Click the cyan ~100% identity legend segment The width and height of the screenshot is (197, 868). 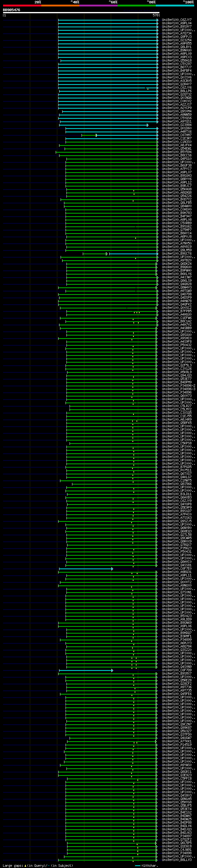(x=175, y=6)
